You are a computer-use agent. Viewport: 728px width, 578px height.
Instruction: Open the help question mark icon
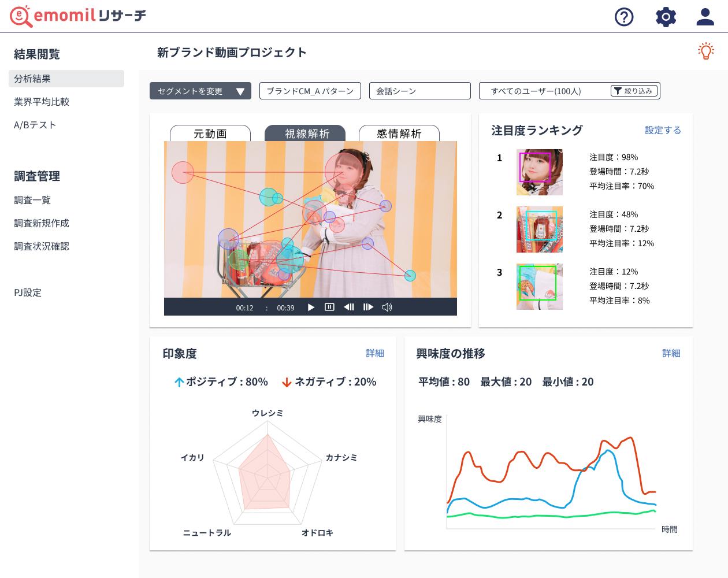624,17
